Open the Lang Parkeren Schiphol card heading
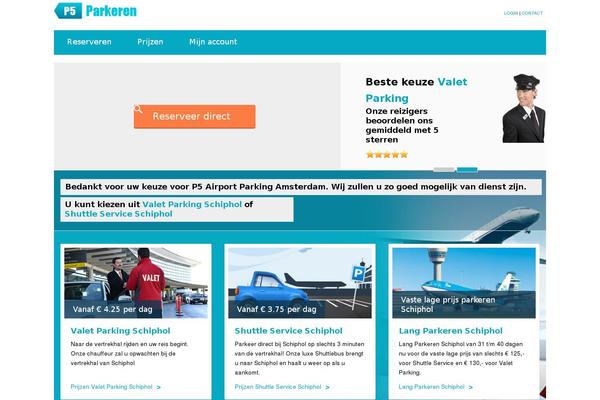The image size is (600, 400). pyautogui.click(x=451, y=331)
